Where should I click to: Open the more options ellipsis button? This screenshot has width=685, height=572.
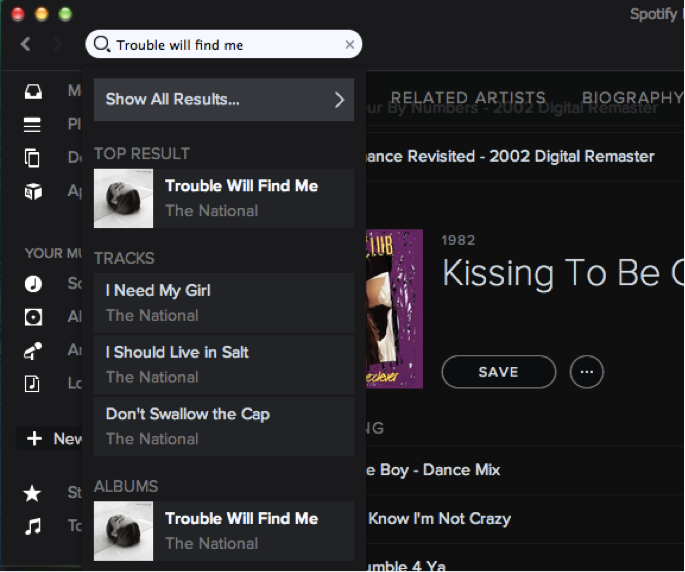pos(587,372)
